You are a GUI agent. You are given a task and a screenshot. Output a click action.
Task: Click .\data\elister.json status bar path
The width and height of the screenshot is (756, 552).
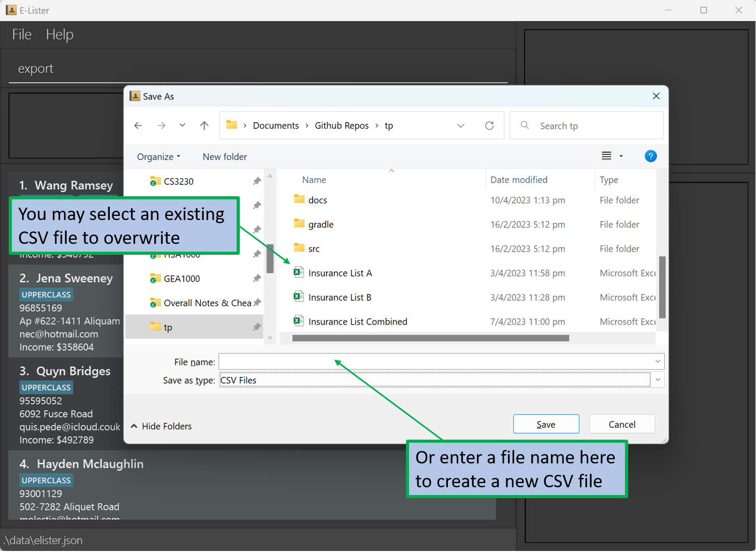tap(42, 540)
